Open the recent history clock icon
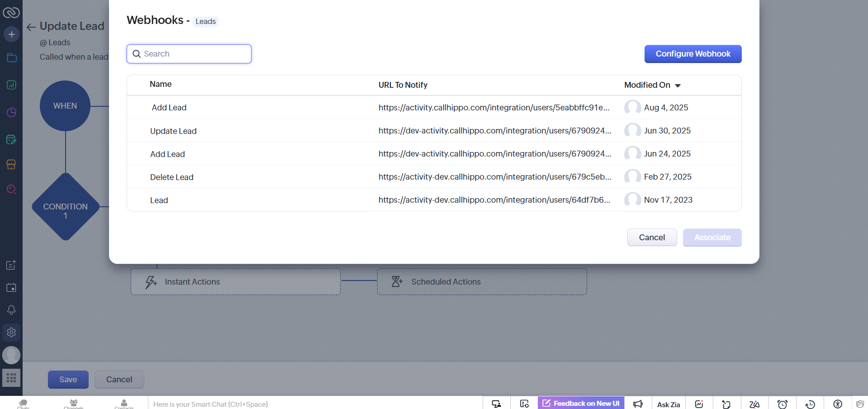This screenshot has height=409, width=868. click(810, 404)
